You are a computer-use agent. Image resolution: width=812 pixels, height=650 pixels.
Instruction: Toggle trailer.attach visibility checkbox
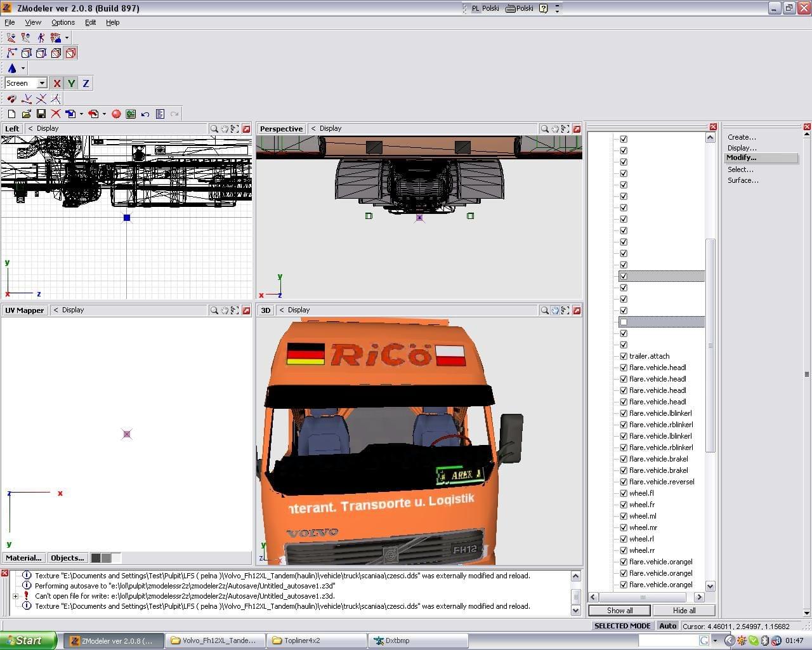624,356
